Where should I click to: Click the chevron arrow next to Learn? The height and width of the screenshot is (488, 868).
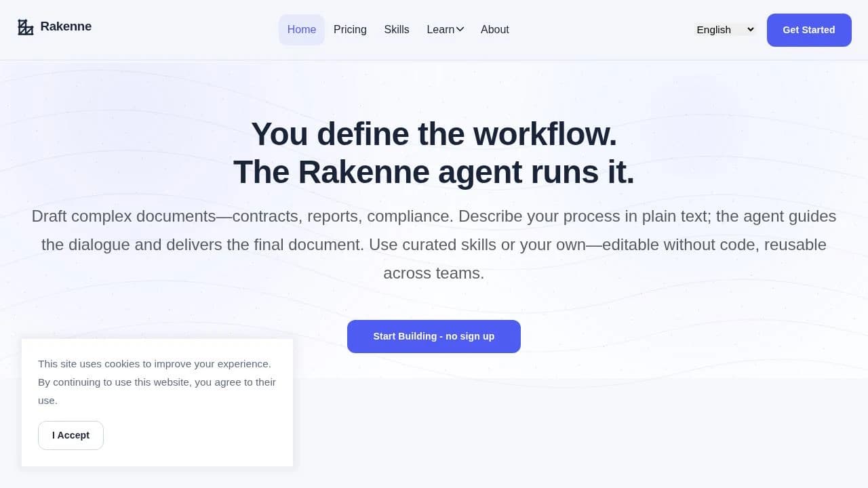tap(460, 29)
